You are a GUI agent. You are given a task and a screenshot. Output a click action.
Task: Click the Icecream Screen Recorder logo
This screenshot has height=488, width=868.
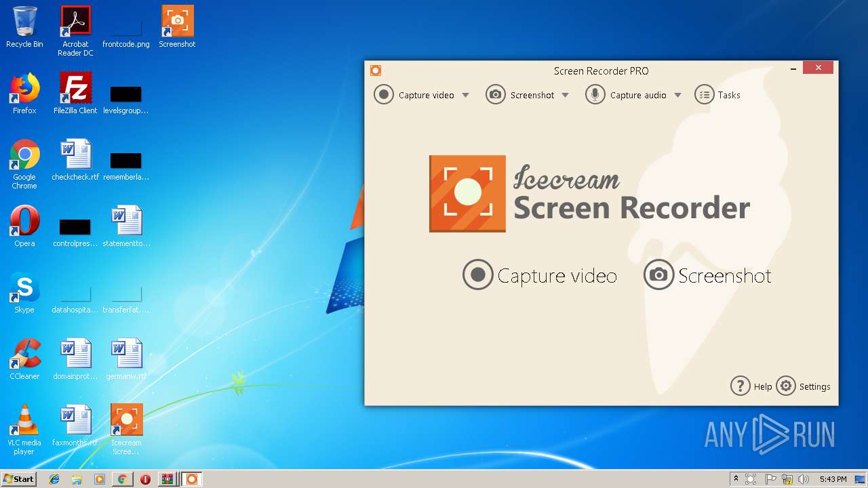tap(589, 194)
